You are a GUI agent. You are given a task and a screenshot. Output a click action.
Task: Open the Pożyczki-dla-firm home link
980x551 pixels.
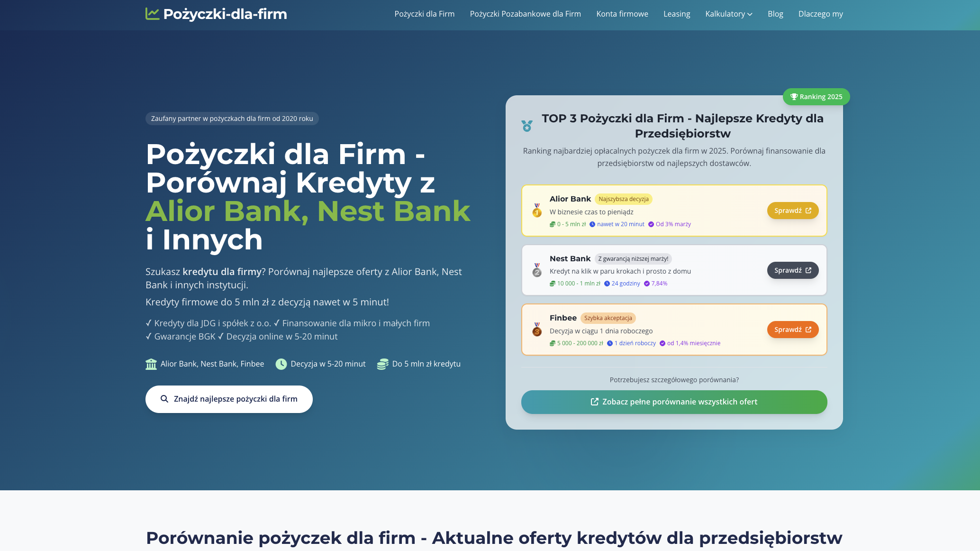(x=216, y=14)
